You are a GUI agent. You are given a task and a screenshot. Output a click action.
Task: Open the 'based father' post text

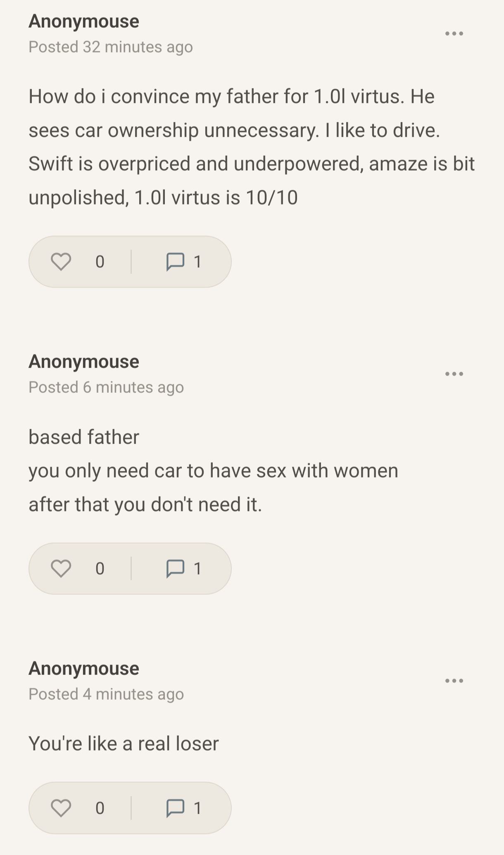[x=213, y=471]
